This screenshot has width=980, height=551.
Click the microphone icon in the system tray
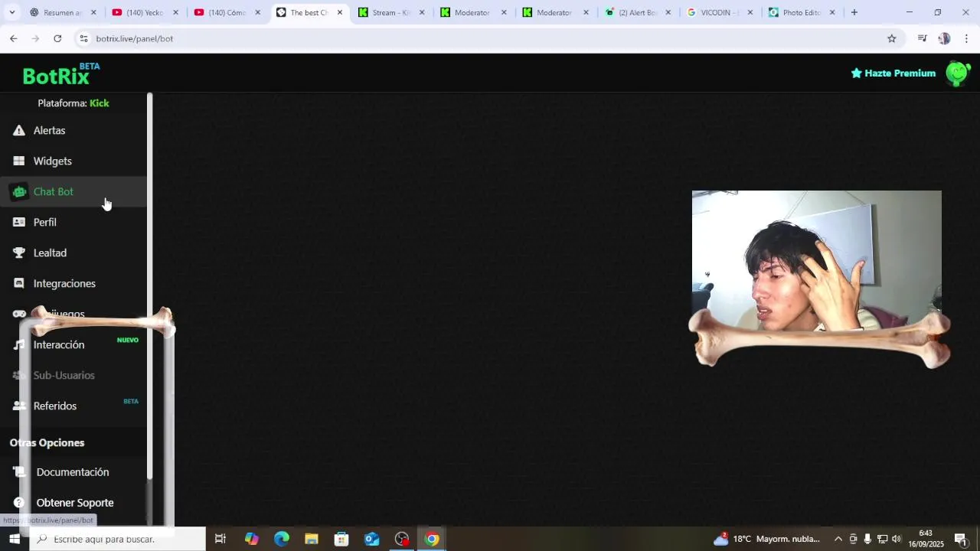(x=867, y=539)
